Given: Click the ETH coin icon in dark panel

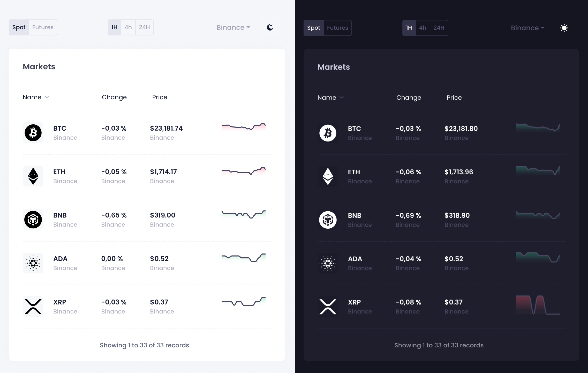Looking at the screenshot, I should pyautogui.click(x=328, y=176).
